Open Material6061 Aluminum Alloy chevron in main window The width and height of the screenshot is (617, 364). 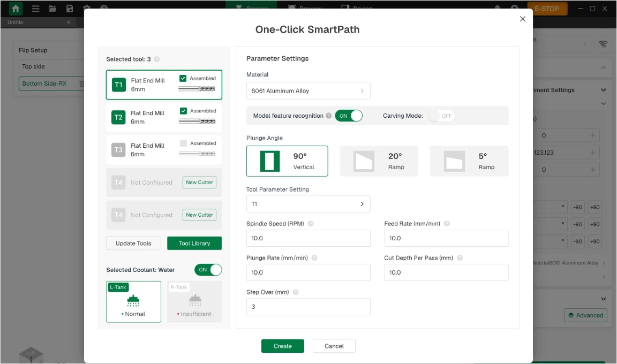(x=603, y=263)
